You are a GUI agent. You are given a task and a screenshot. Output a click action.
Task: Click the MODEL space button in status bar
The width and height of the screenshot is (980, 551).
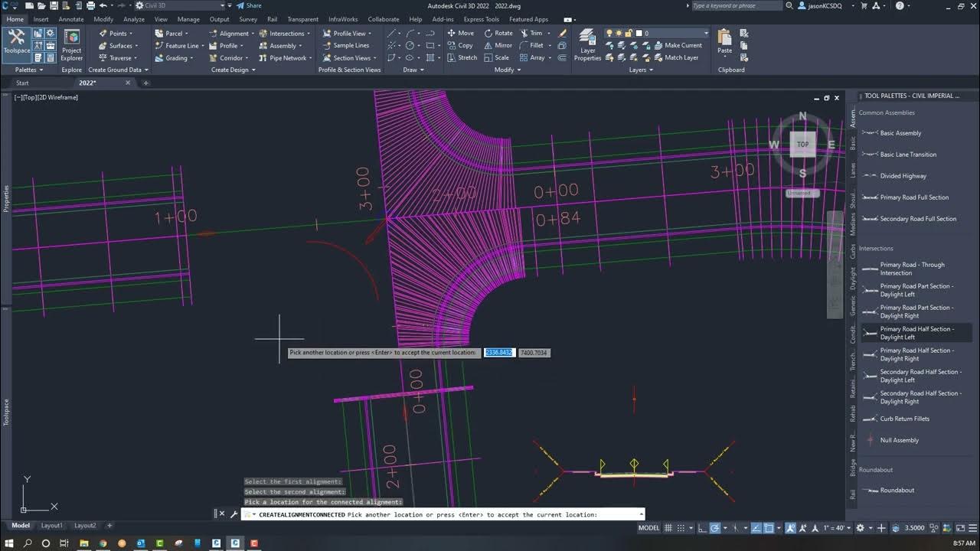pos(648,527)
